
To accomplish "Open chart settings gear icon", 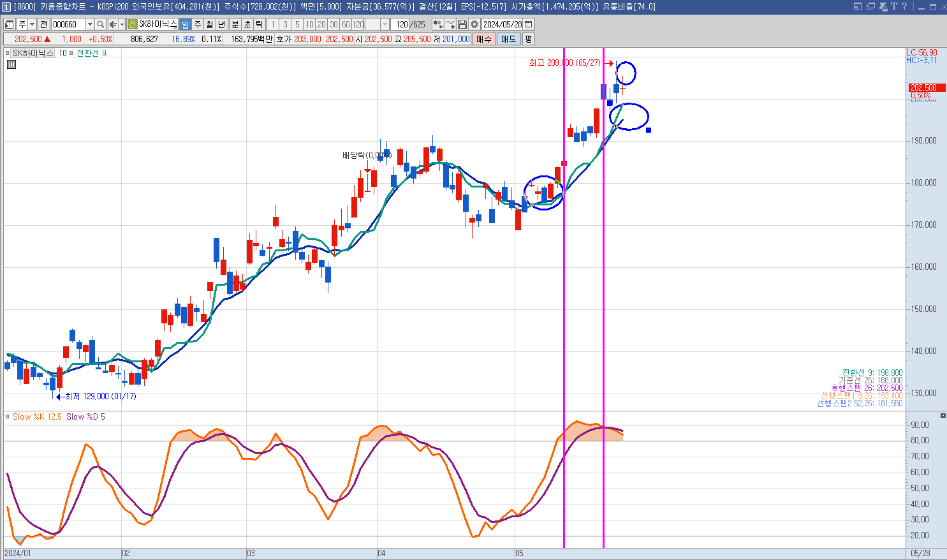I will click(474, 24).
